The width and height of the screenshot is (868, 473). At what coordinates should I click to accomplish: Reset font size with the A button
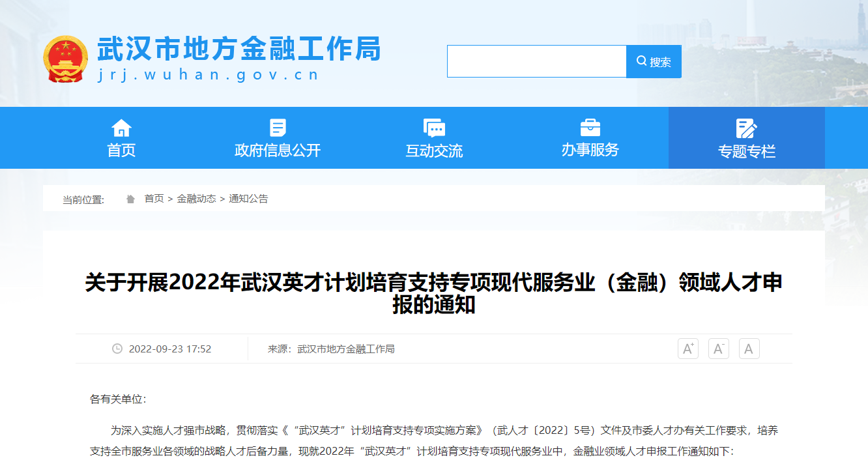749,349
